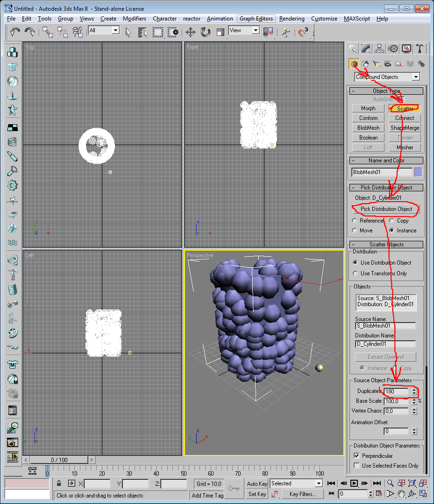Open the Modifiers menu

pos(134,19)
